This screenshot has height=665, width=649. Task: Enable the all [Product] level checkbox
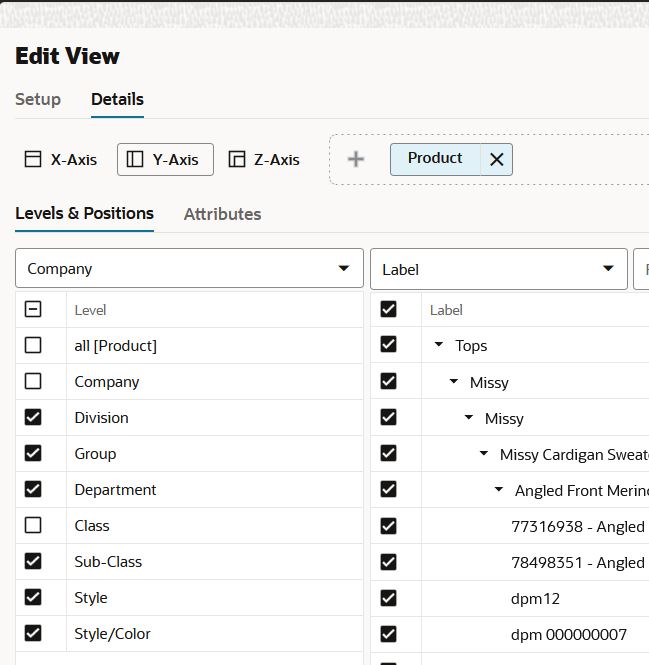click(x=33, y=345)
